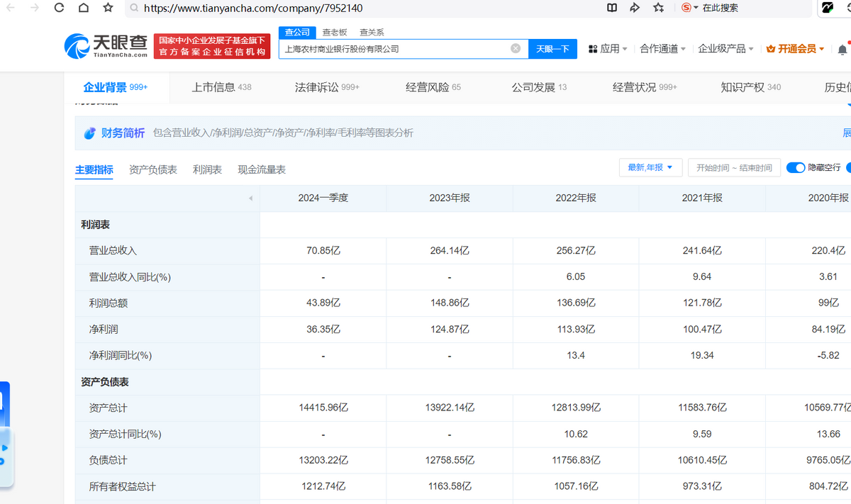The image size is (851, 504).
Task: Switch to the 公司发展 tab
Action: pos(539,87)
